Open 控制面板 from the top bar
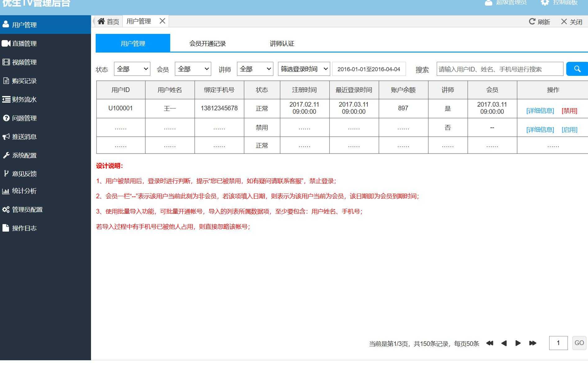Viewport: 588px width, 387px height. tap(563, 2)
